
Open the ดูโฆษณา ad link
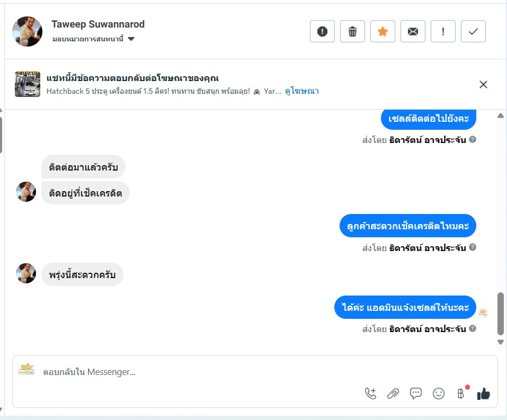(302, 91)
